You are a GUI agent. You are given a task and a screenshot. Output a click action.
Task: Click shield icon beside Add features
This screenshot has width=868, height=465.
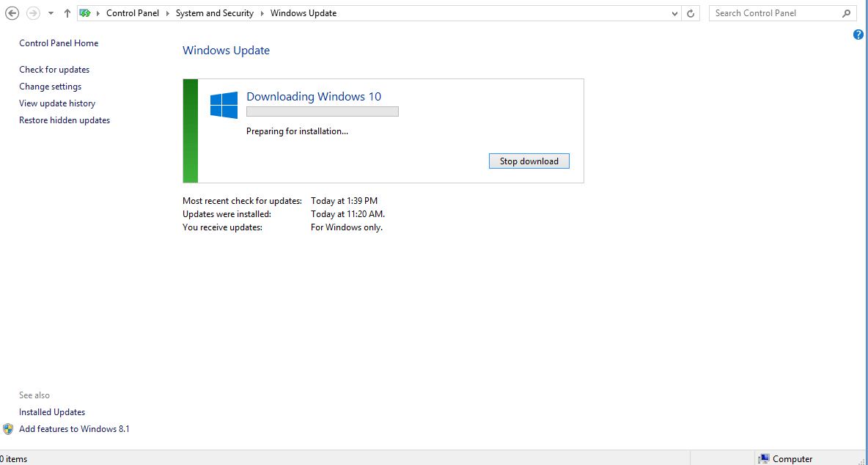[8, 429]
